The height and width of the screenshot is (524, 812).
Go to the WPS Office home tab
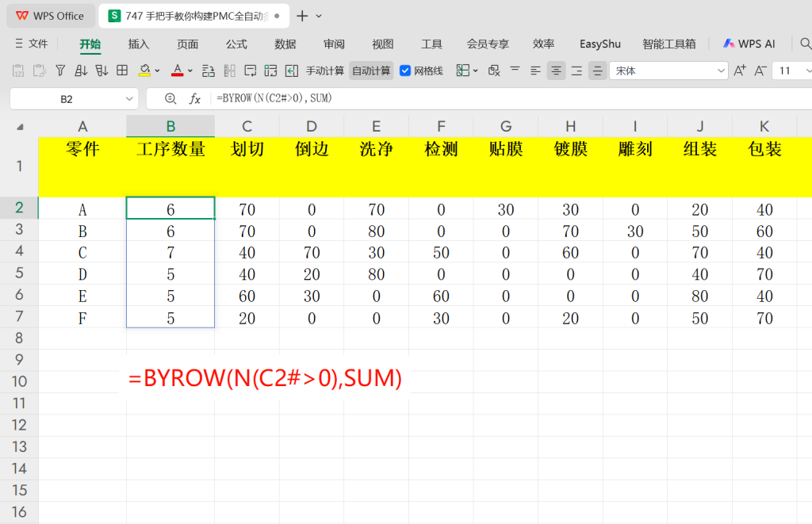point(50,16)
